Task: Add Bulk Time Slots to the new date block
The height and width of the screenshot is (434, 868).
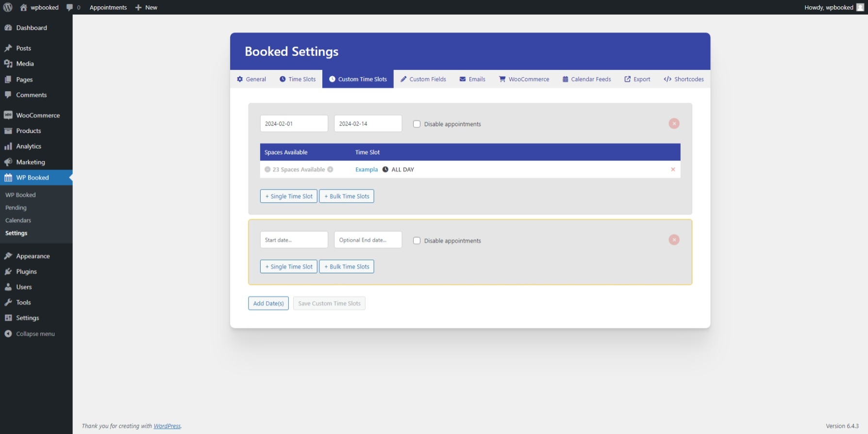Action: tap(347, 267)
